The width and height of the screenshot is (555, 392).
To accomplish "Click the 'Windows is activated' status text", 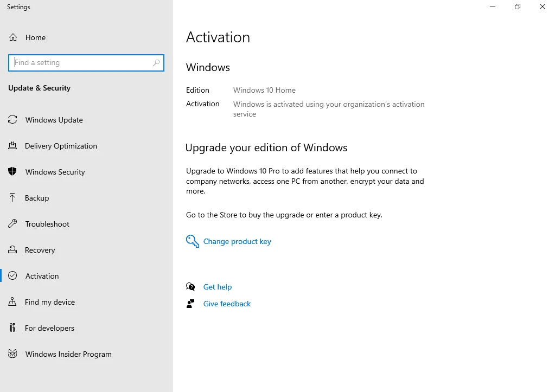I will click(x=328, y=109).
